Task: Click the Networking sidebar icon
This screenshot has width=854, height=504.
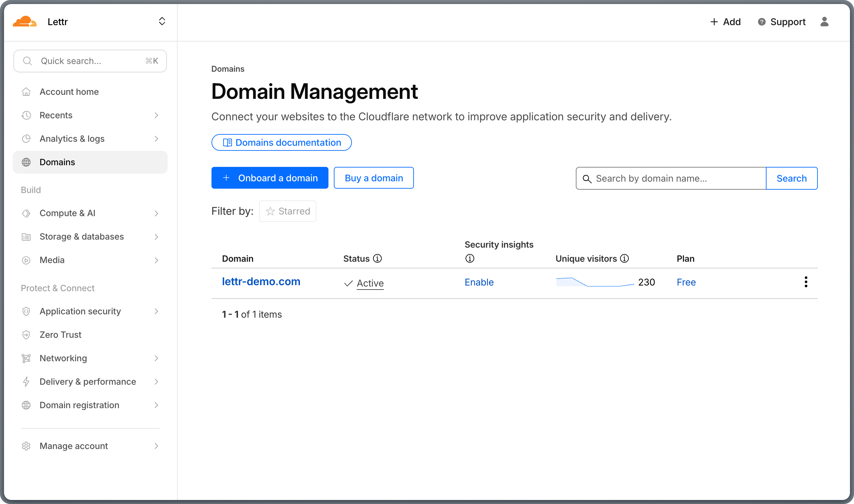Action: [26, 358]
